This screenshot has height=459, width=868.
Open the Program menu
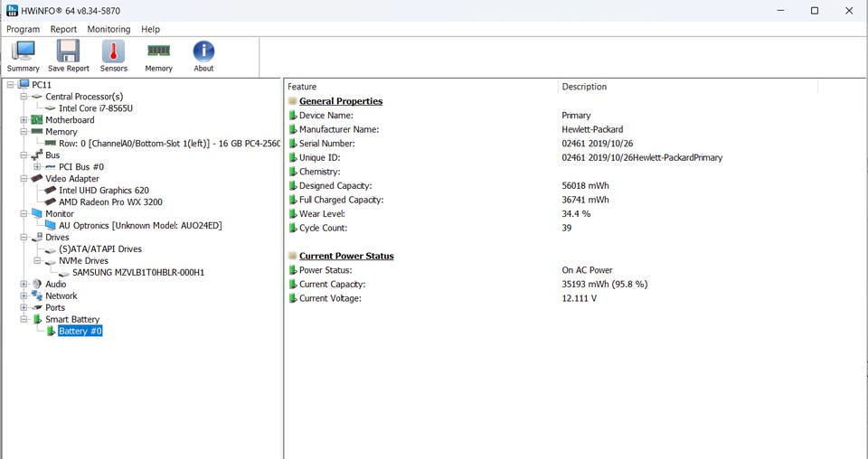click(x=23, y=29)
